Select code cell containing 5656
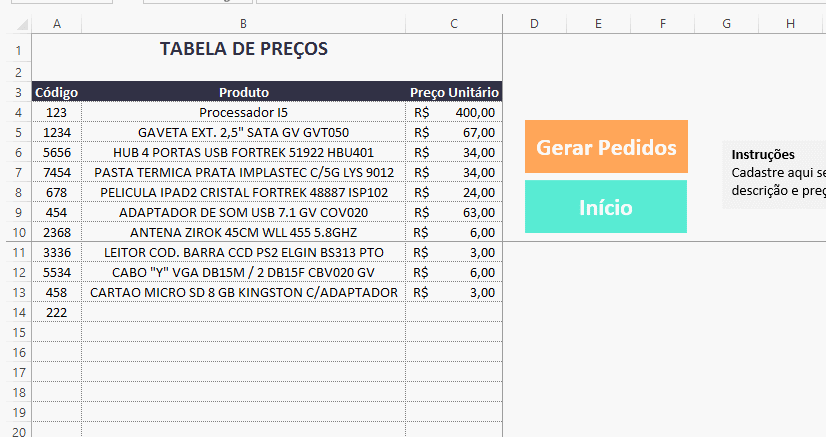826x437 pixels. [x=56, y=152]
